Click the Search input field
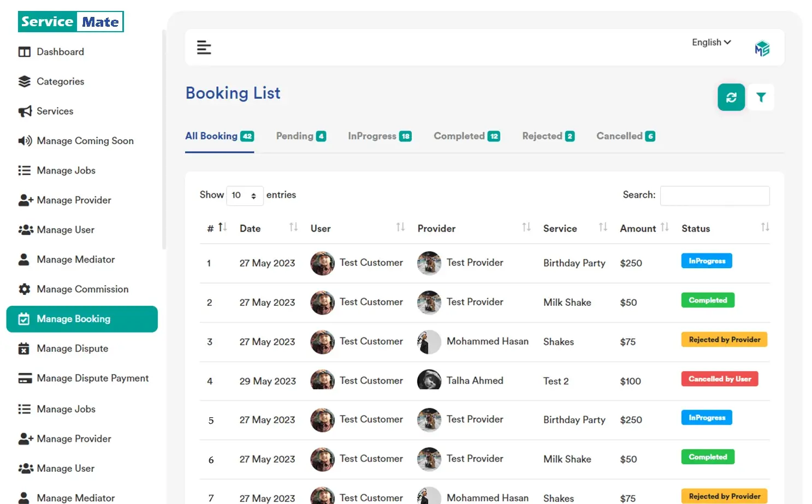The width and height of the screenshot is (812, 504). click(714, 195)
